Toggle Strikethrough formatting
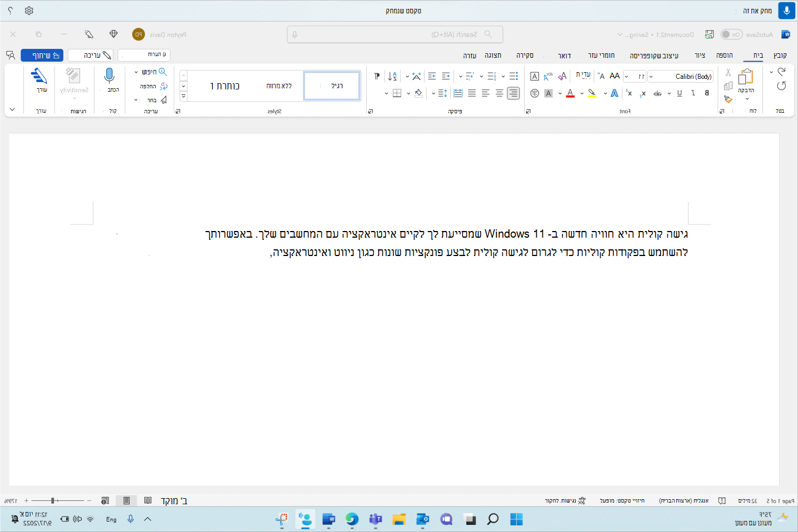 (x=657, y=93)
